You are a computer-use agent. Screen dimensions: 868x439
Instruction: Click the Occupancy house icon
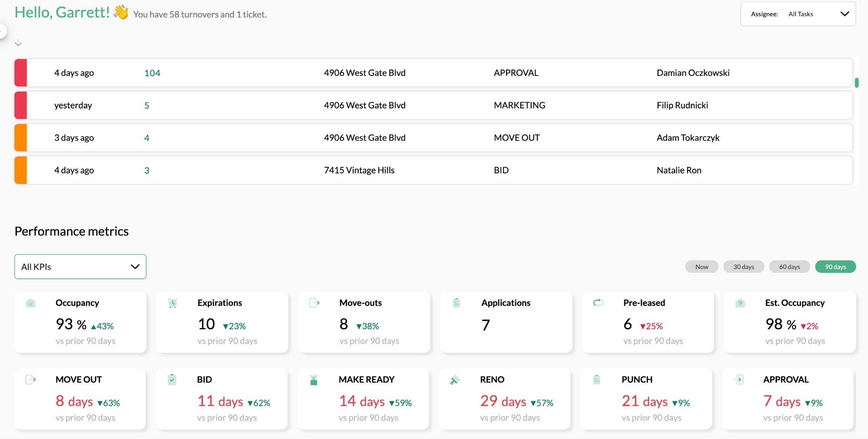click(x=31, y=303)
